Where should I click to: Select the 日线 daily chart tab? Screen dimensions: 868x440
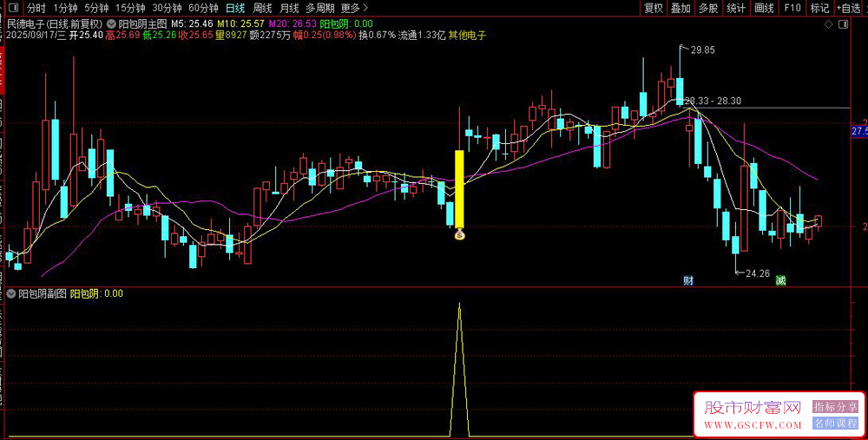click(235, 8)
